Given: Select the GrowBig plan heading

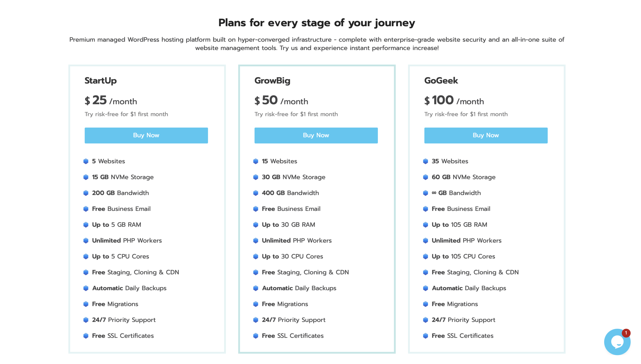Looking at the screenshot, I should pos(272,81).
